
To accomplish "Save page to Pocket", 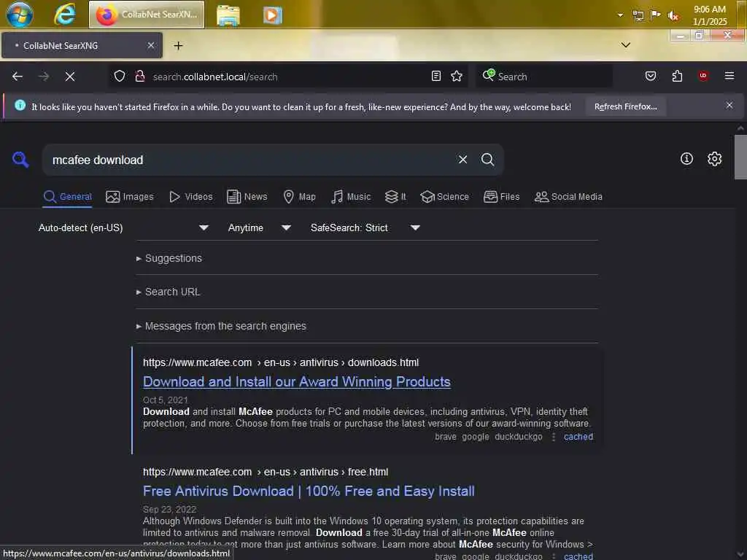I will [x=650, y=76].
